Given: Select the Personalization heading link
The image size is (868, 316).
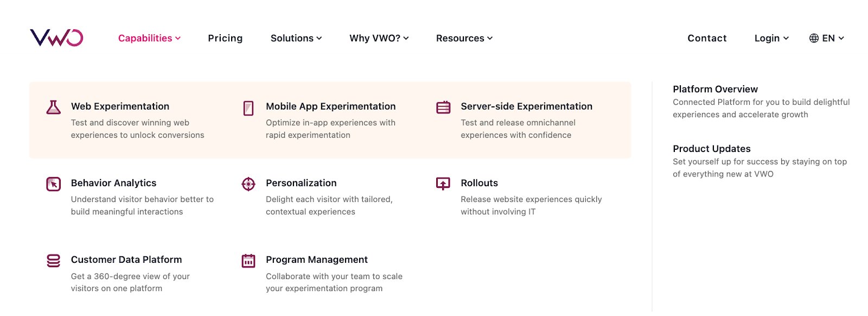Looking at the screenshot, I should (301, 183).
